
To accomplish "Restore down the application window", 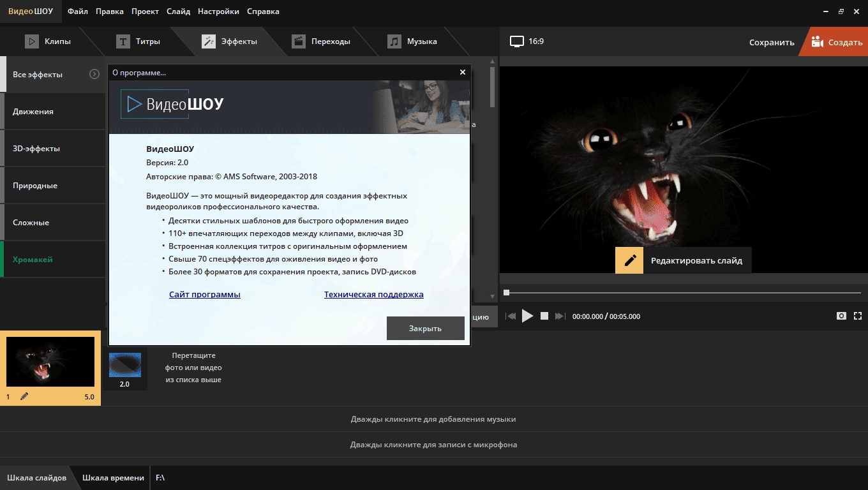I will [841, 11].
